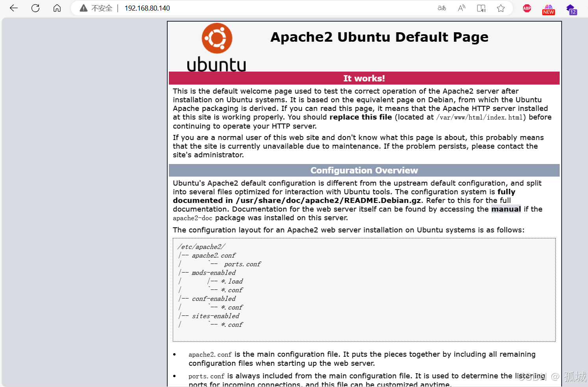Click the '*.load' tree entry
The image size is (588, 387).
coord(232,282)
